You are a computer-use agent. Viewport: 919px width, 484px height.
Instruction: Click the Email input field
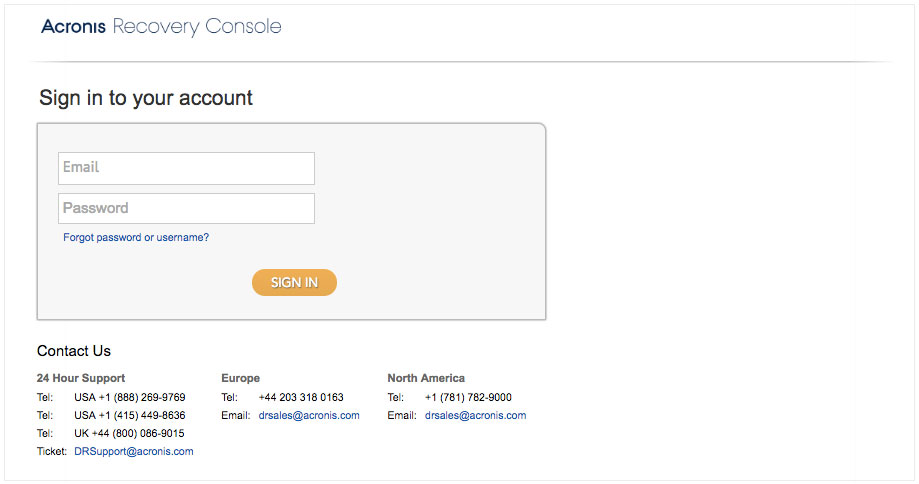pyautogui.click(x=186, y=168)
